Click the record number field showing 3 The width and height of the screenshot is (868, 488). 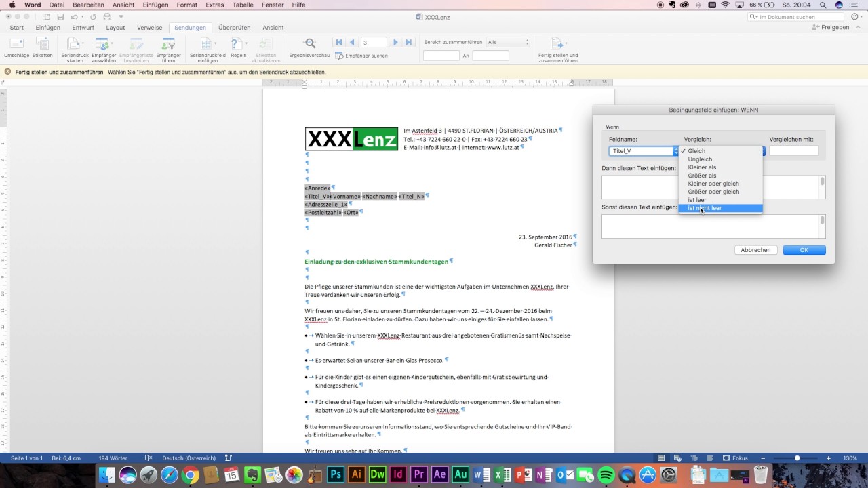pyautogui.click(x=374, y=42)
